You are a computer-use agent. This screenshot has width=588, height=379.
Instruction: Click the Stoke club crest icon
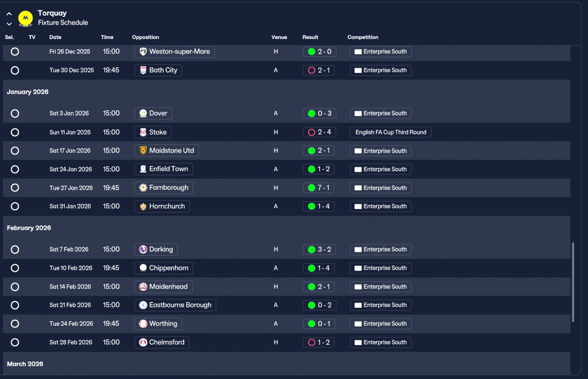[x=143, y=132]
